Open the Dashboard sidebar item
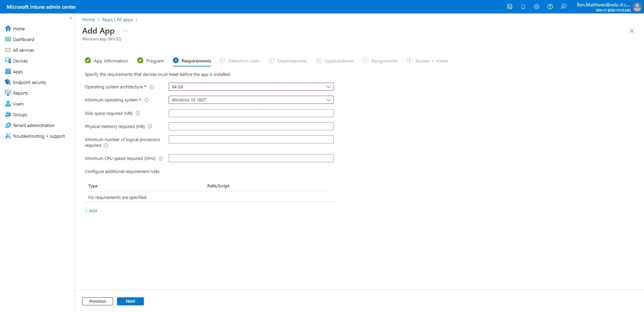This screenshot has height=312, width=644. pos(19,39)
